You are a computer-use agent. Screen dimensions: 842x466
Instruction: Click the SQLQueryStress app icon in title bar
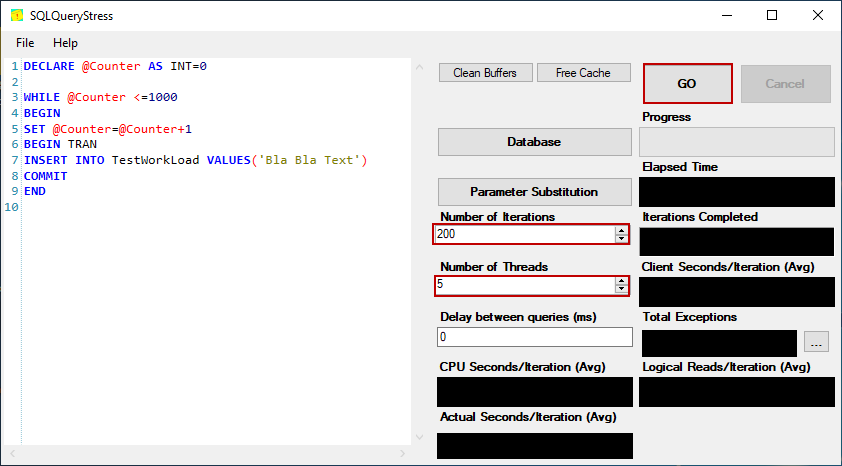(x=17, y=16)
